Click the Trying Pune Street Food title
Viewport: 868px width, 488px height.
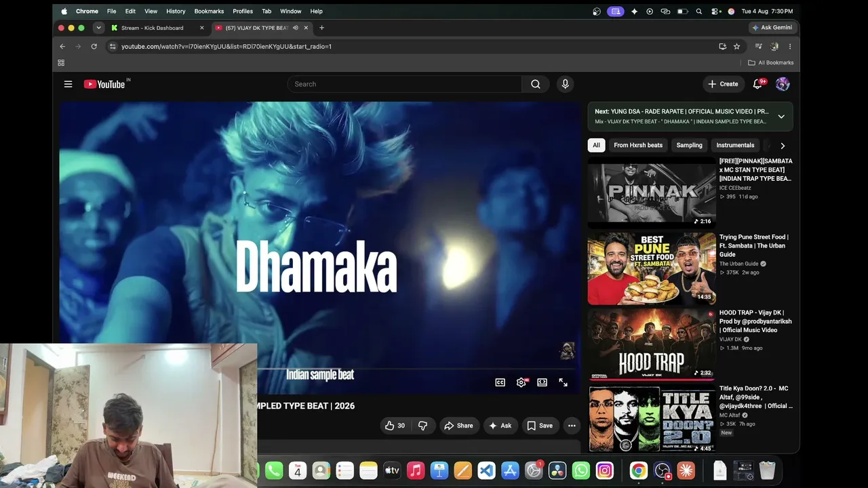pos(753,246)
